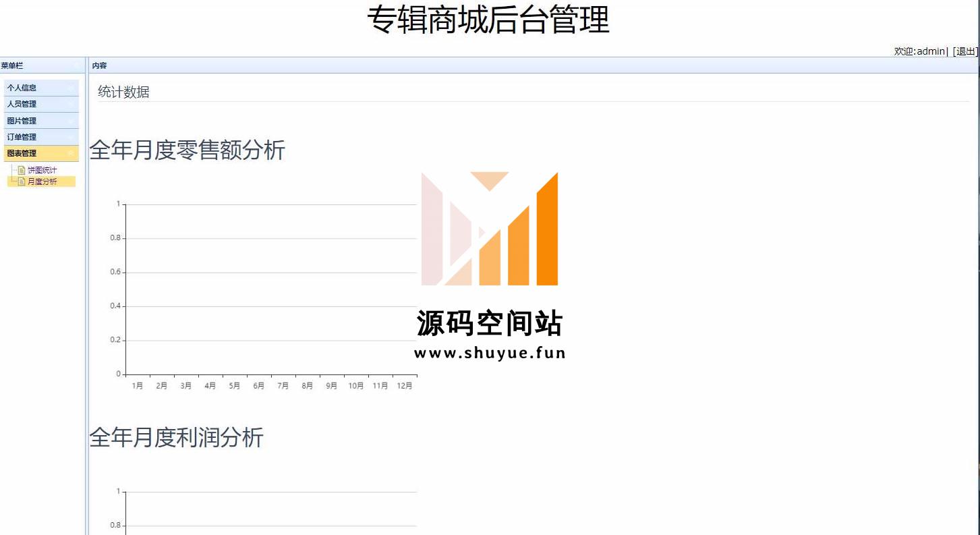Collapse the 菜单栏 panel using its header arrow
Image resolution: width=980 pixels, height=535 pixels.
tap(74, 65)
